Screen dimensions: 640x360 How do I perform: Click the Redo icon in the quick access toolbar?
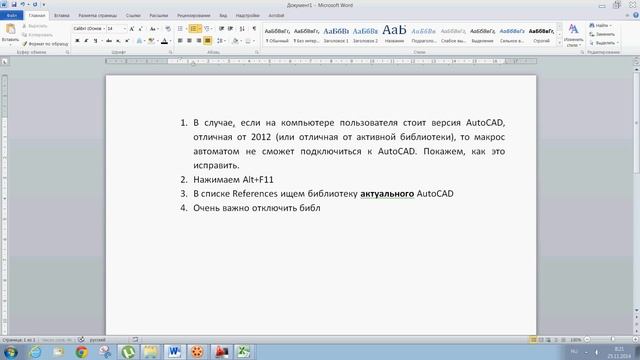point(35,4)
